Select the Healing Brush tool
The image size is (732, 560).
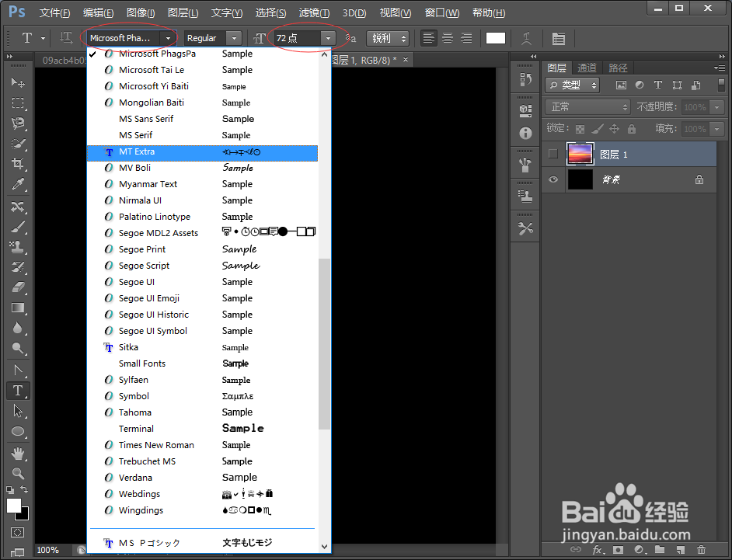(x=18, y=207)
